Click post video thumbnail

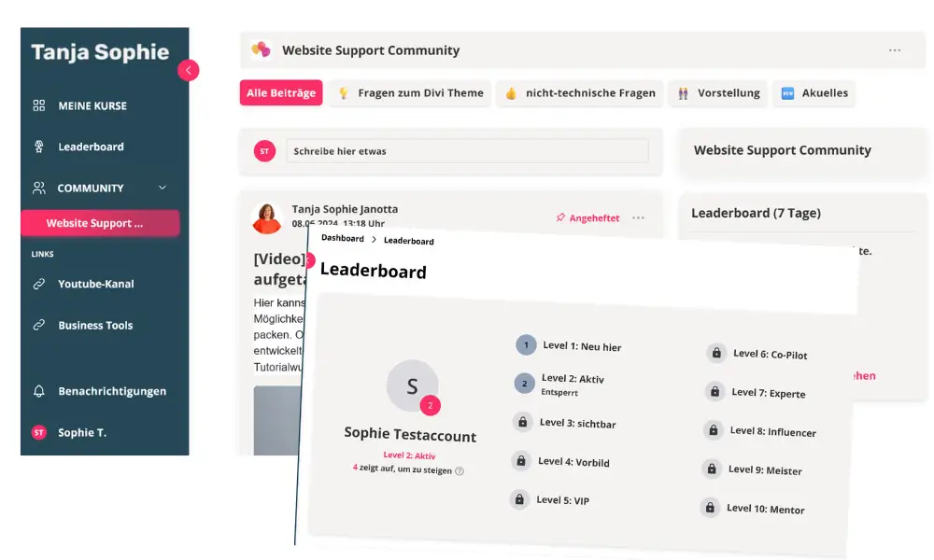click(x=277, y=421)
